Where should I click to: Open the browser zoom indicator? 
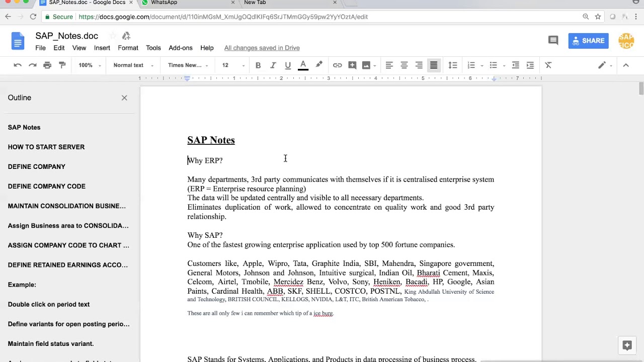pyautogui.click(x=586, y=17)
